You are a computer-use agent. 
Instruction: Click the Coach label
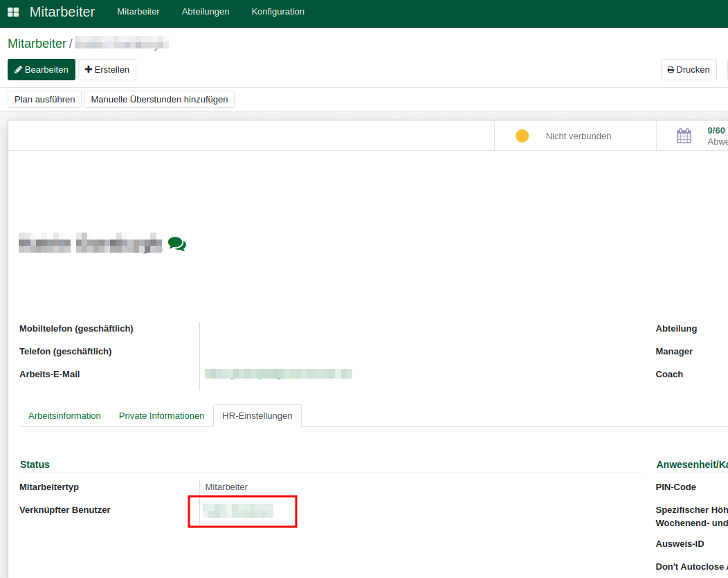(x=669, y=374)
